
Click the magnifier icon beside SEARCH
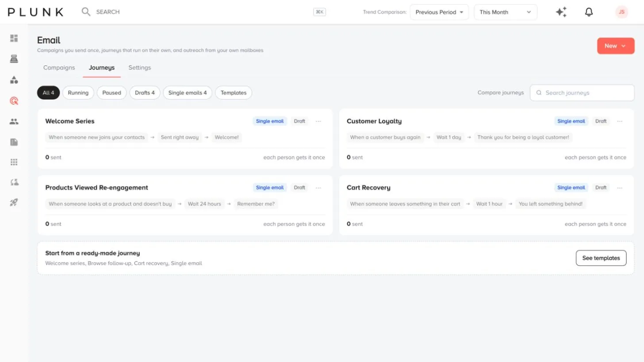(86, 12)
